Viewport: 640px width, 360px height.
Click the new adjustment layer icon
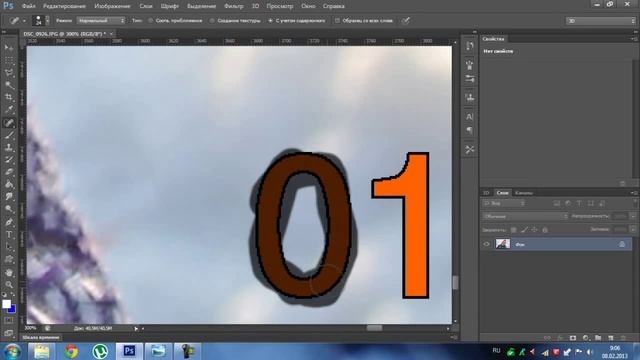pos(585,338)
